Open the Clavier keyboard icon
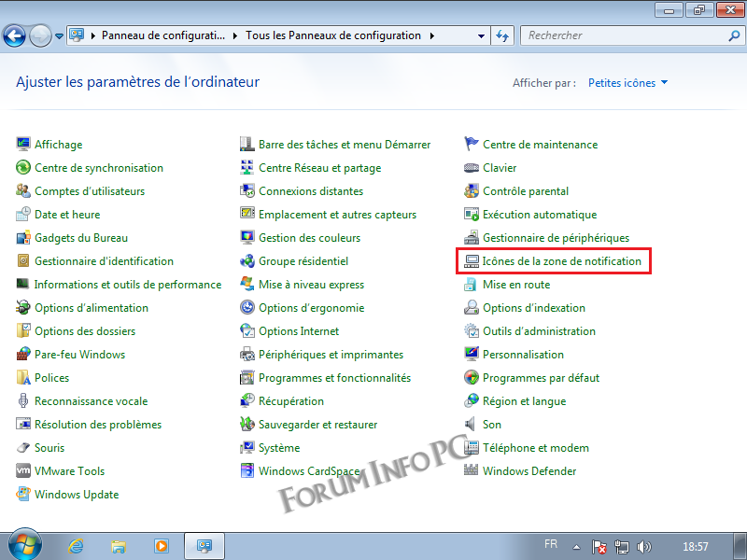Screen dimensions: 747x560 pos(472,167)
